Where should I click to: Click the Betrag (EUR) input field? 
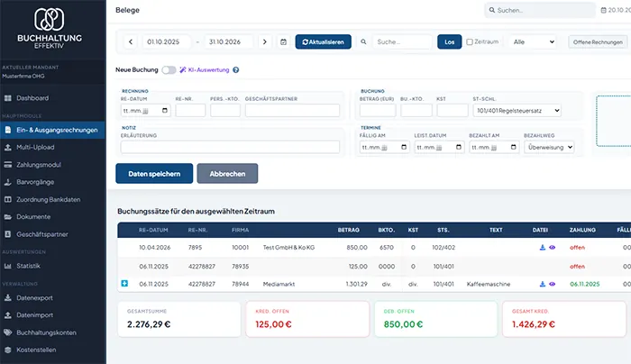click(378, 111)
